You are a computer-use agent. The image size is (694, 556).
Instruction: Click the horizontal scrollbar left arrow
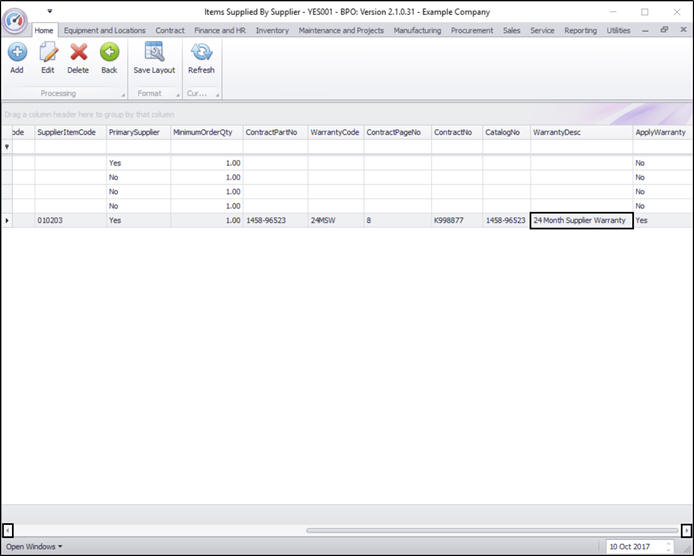point(8,530)
